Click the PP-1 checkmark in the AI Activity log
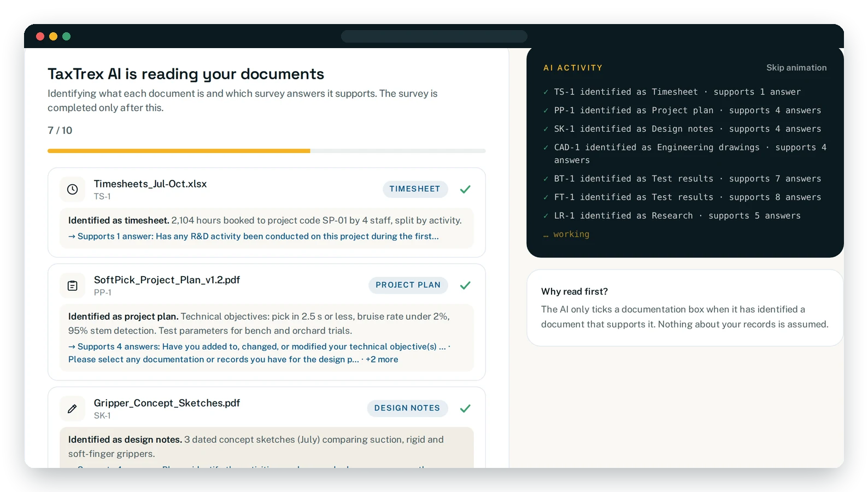868x492 pixels. [546, 110]
